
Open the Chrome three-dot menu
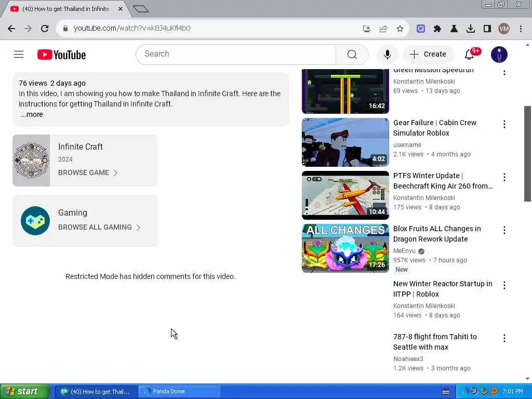pyautogui.click(x=521, y=29)
